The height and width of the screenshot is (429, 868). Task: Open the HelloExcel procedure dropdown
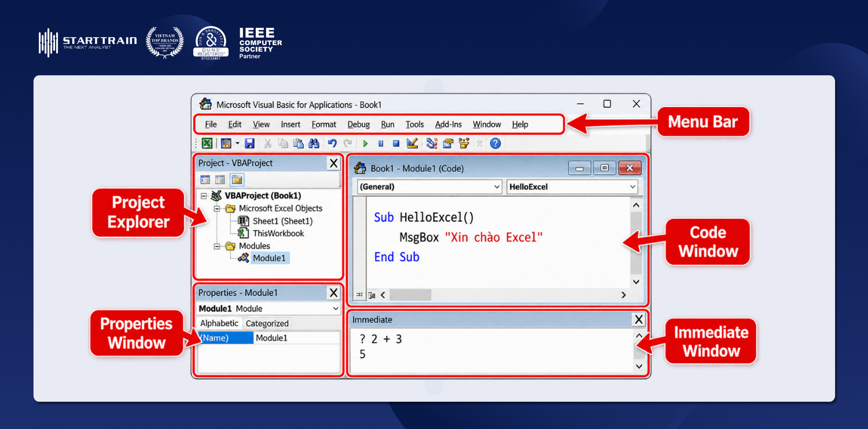coord(632,187)
